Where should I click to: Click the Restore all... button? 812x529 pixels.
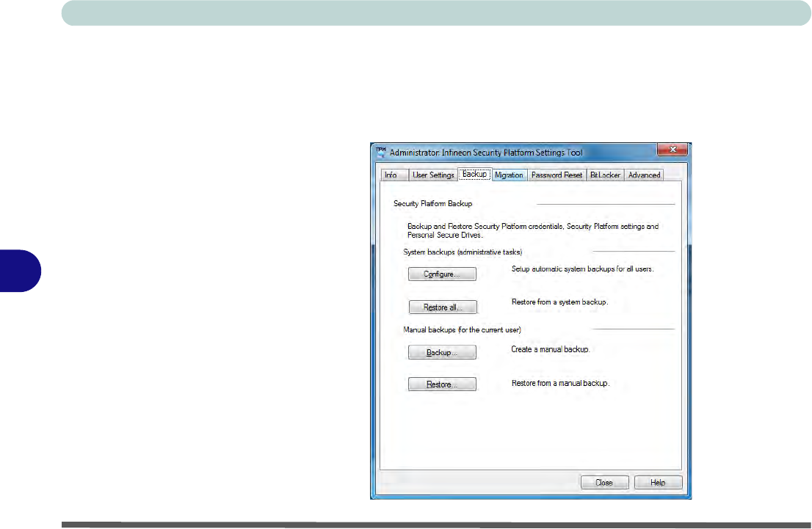(442, 307)
